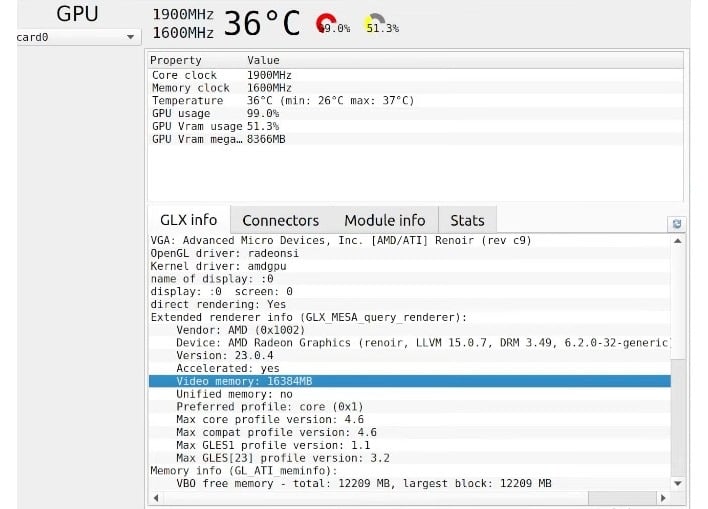Select the Unified memory: no line
This screenshot has height=509, width=708.
pos(410,394)
